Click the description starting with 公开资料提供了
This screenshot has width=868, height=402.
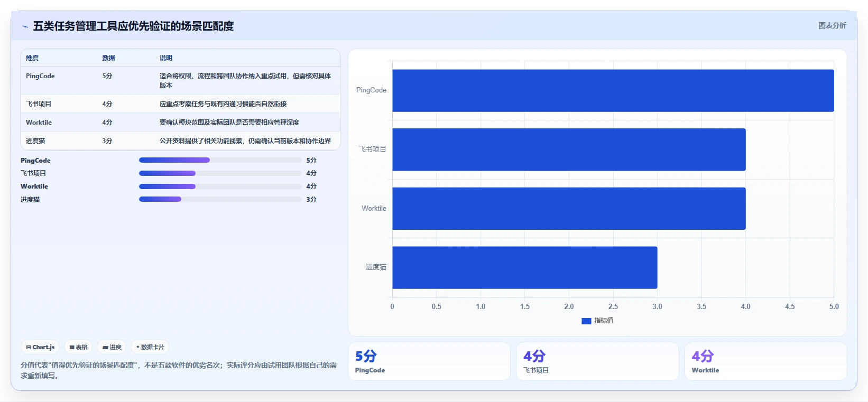(x=245, y=141)
